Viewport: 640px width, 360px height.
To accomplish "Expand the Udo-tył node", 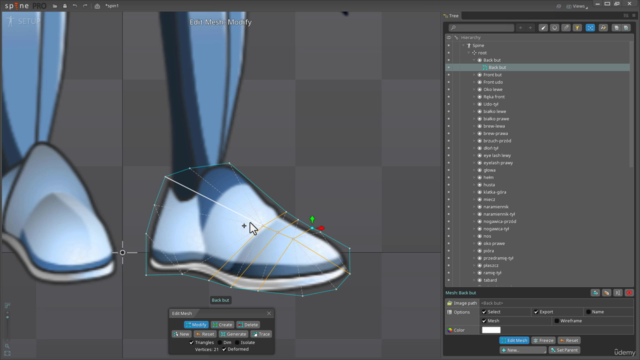I will [474, 104].
